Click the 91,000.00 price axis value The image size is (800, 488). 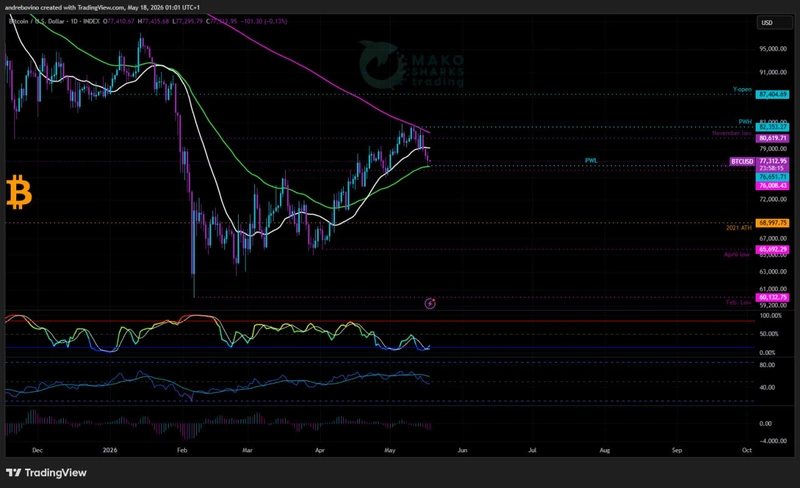pos(773,72)
